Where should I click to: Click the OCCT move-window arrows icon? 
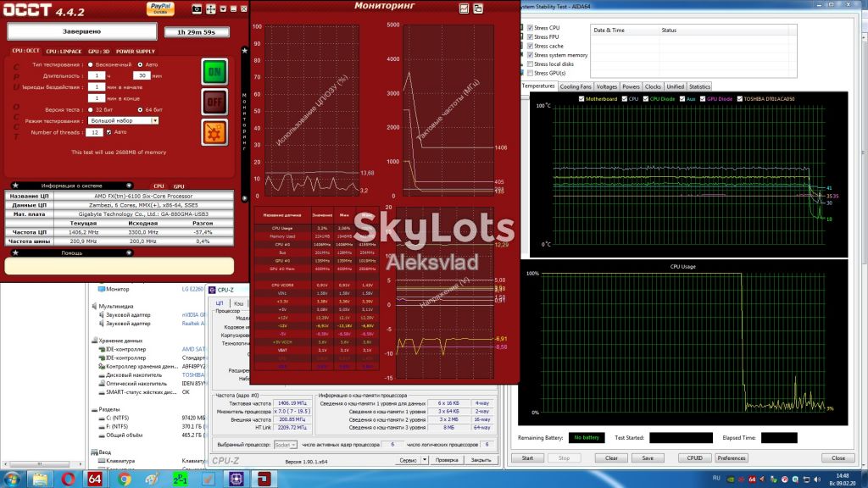pyautogui.click(x=211, y=8)
